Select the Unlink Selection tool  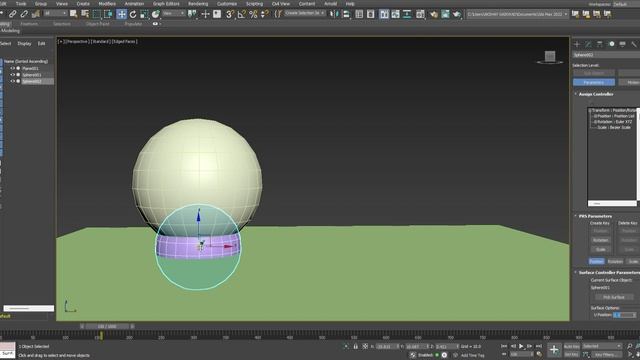(x=24, y=14)
